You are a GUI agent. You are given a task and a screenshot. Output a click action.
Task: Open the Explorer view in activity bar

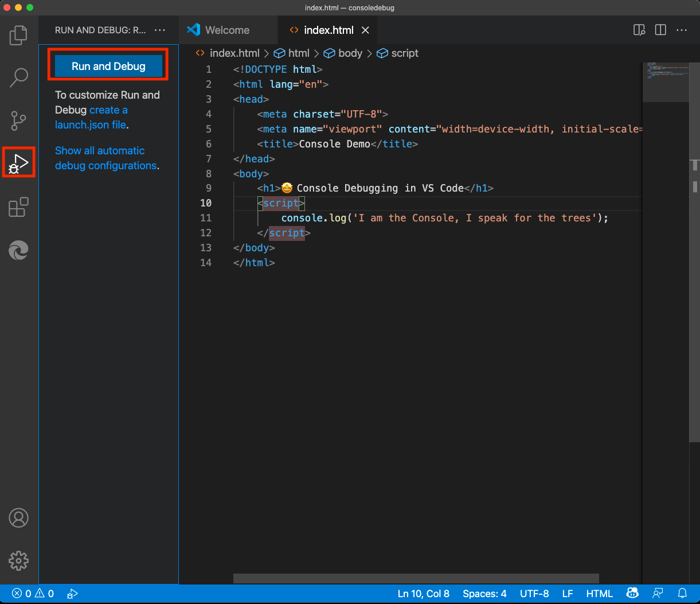pyautogui.click(x=19, y=35)
